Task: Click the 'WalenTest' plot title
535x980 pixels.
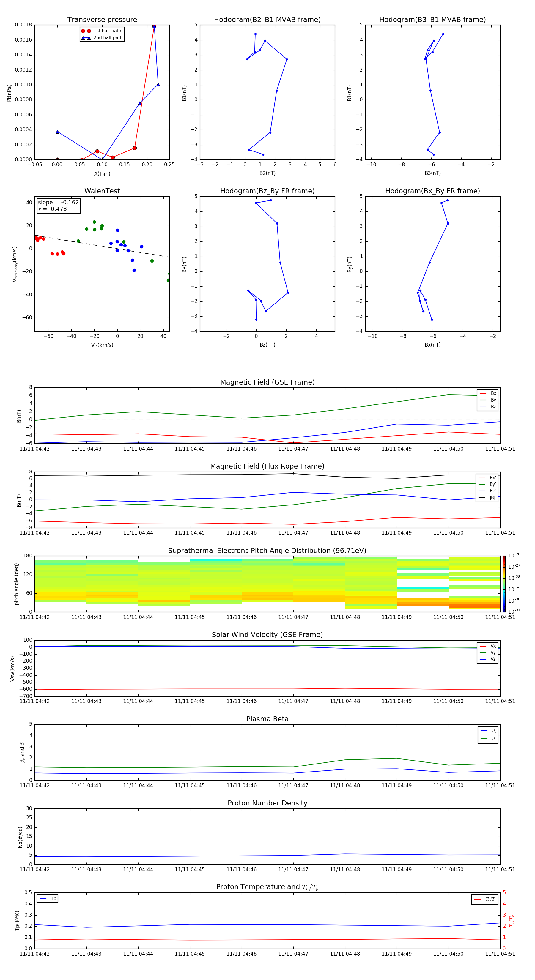Action: [x=102, y=191]
